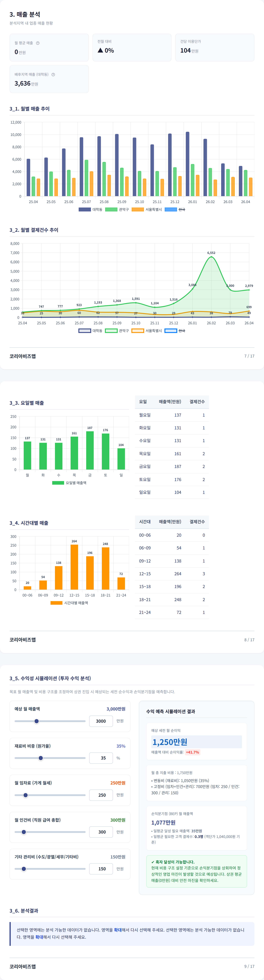Screen dimensions: 264x980
Task: Toggle 관악구 legend in 월별 매출 추이 chart
Action: 117,210
